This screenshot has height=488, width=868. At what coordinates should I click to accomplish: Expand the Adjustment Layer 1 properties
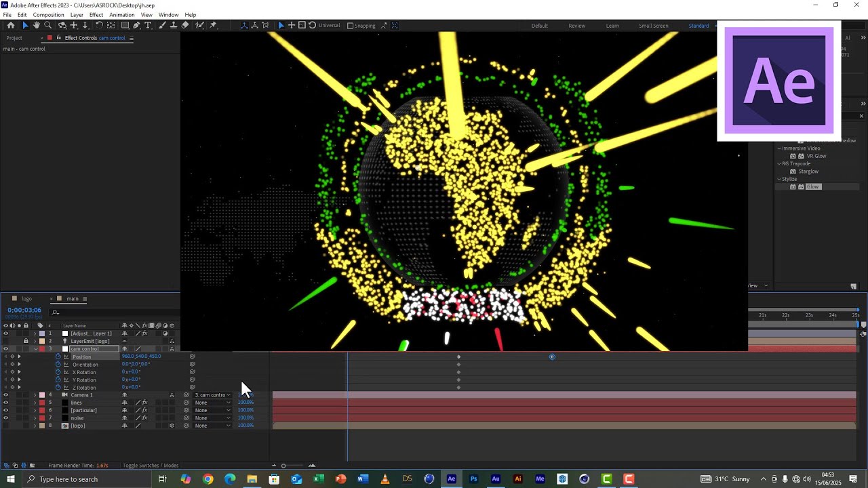pos(35,333)
